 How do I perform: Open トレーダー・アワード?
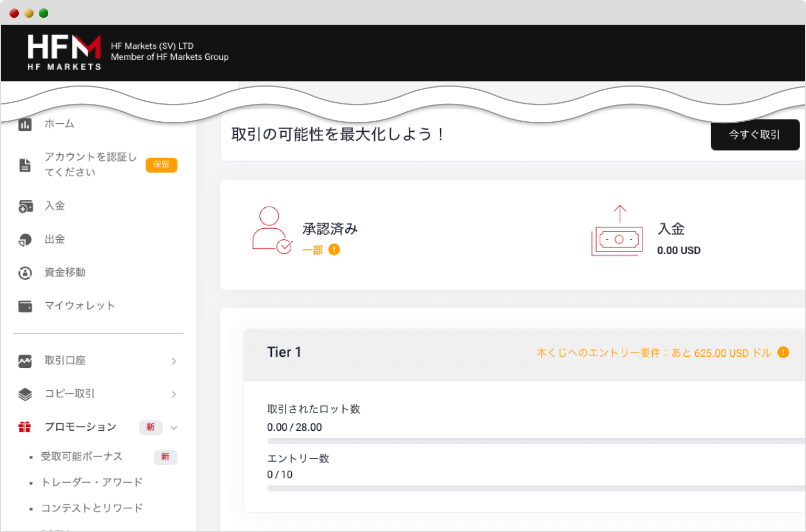tap(92, 482)
